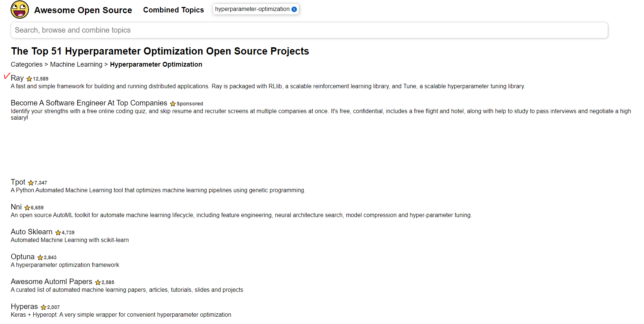Open the Ray project

coord(17,78)
